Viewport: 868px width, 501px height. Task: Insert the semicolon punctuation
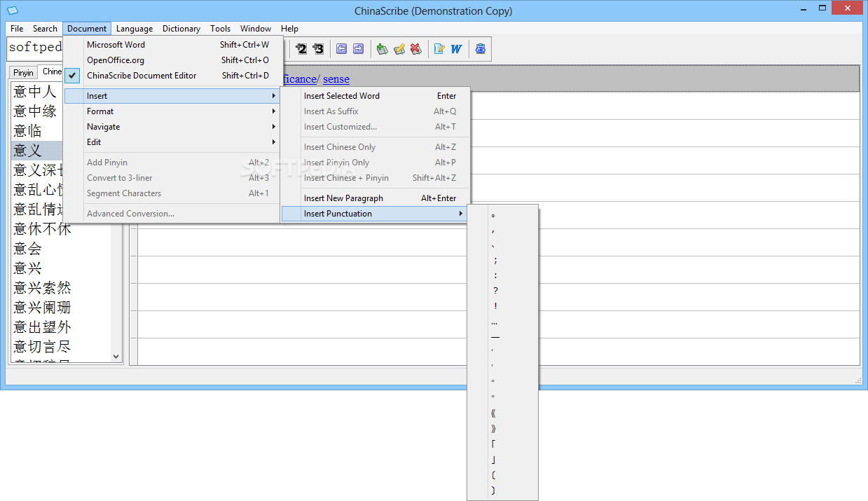(x=502, y=260)
